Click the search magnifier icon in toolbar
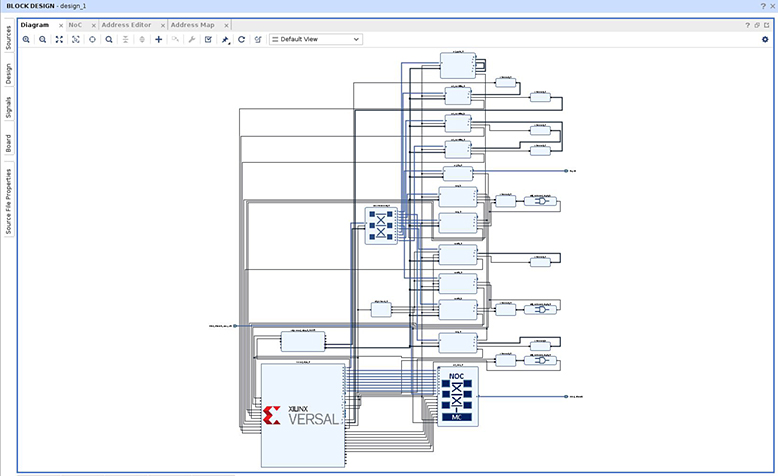 109,39
